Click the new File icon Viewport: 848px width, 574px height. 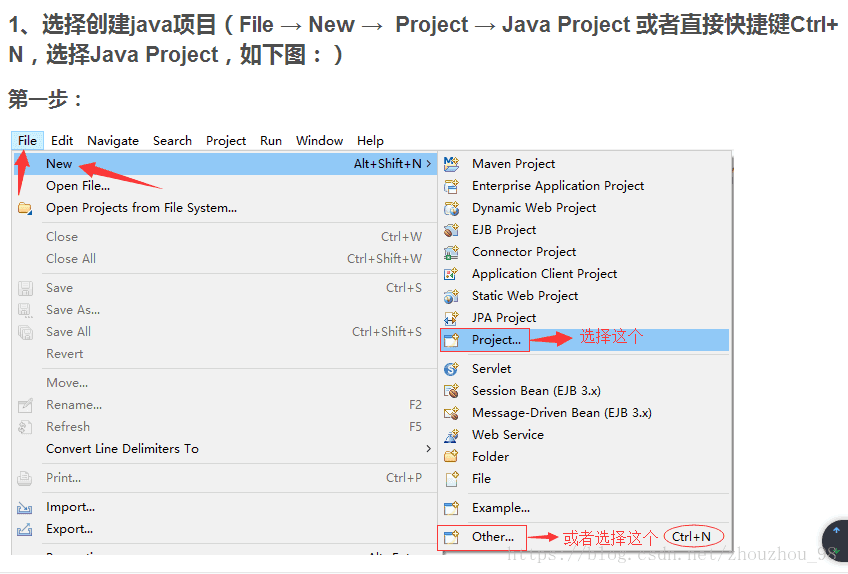pos(451,479)
